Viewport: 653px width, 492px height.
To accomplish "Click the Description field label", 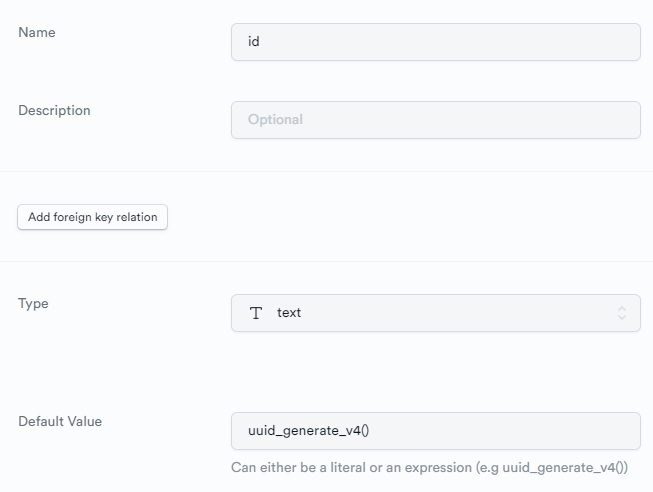I will (x=54, y=110).
